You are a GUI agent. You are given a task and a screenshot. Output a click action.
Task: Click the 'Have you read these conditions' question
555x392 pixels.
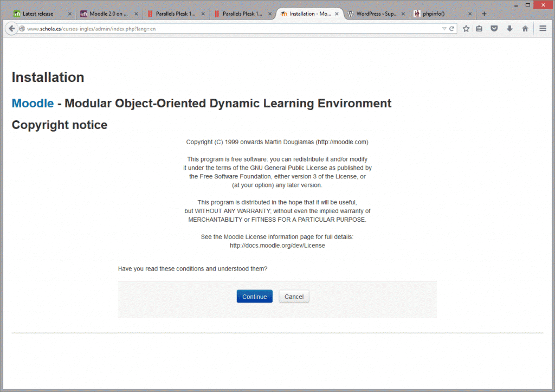click(x=192, y=269)
